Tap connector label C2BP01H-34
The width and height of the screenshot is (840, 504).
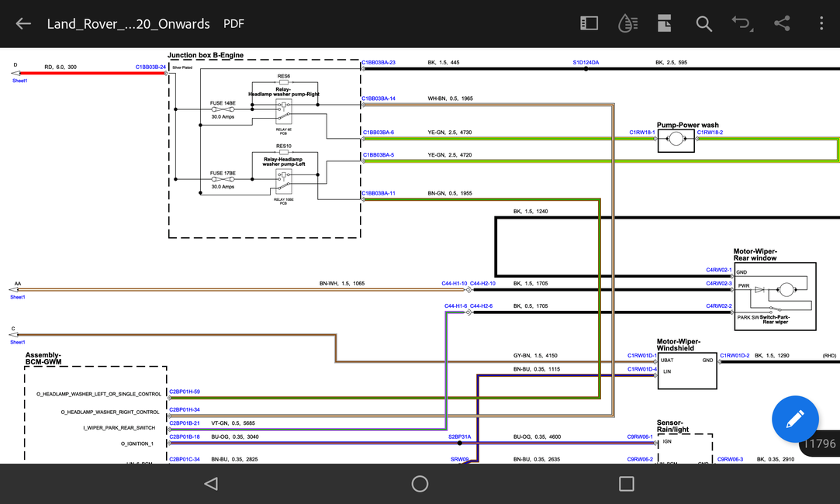(185, 409)
